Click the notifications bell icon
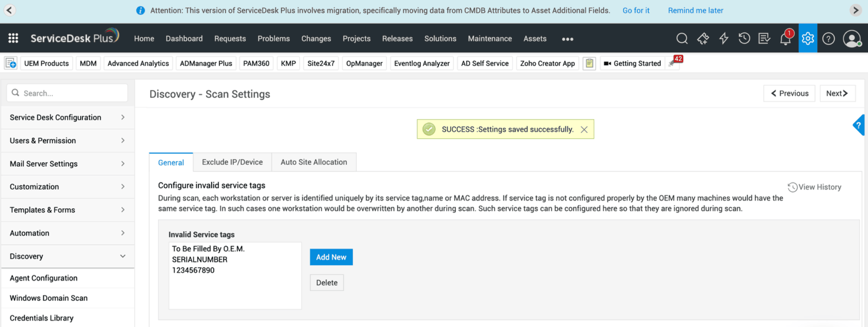The image size is (868, 327). (x=785, y=39)
